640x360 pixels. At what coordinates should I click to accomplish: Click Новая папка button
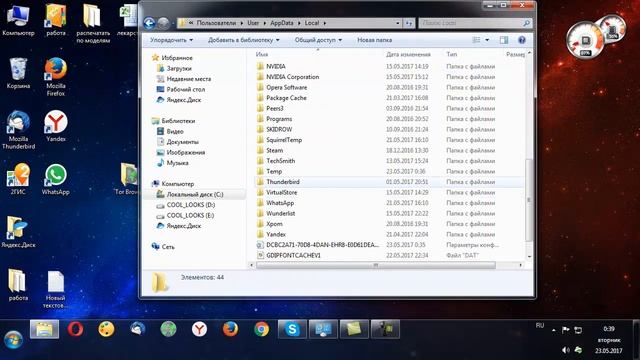tap(375, 40)
